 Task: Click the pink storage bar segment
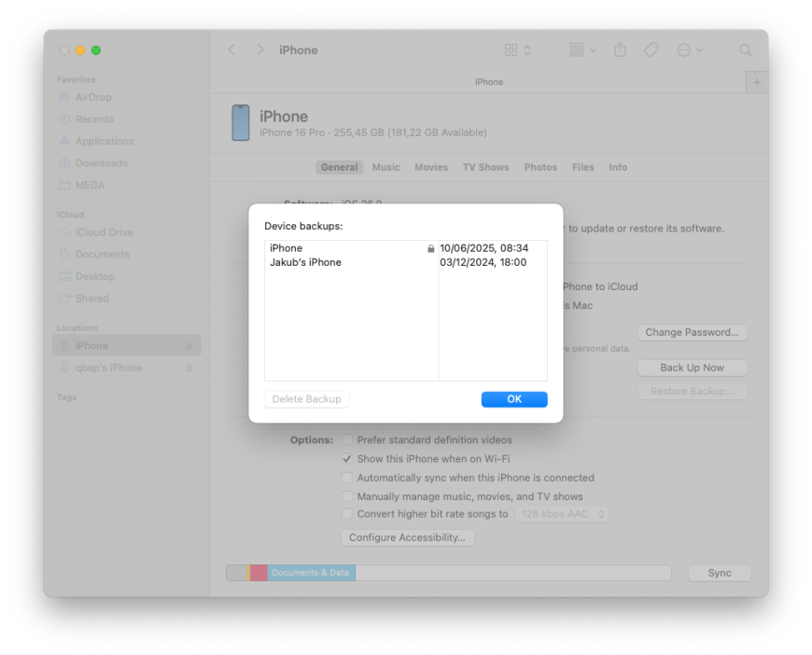[259, 573]
